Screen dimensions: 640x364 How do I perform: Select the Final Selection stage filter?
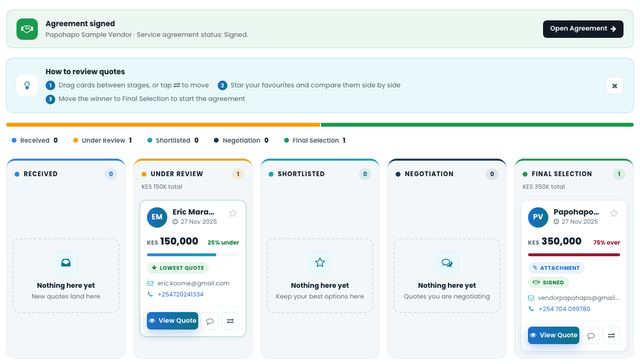click(x=315, y=140)
